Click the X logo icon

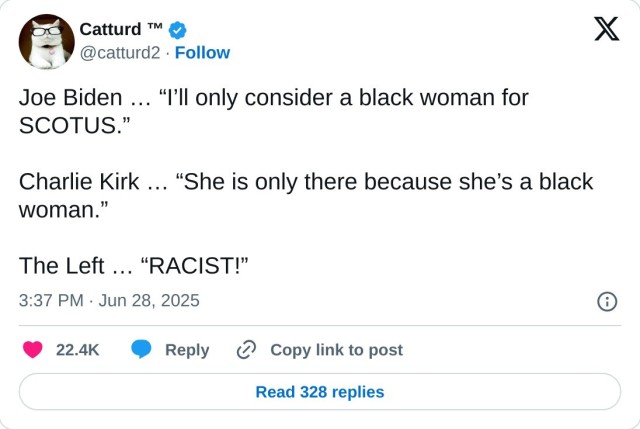point(606,30)
